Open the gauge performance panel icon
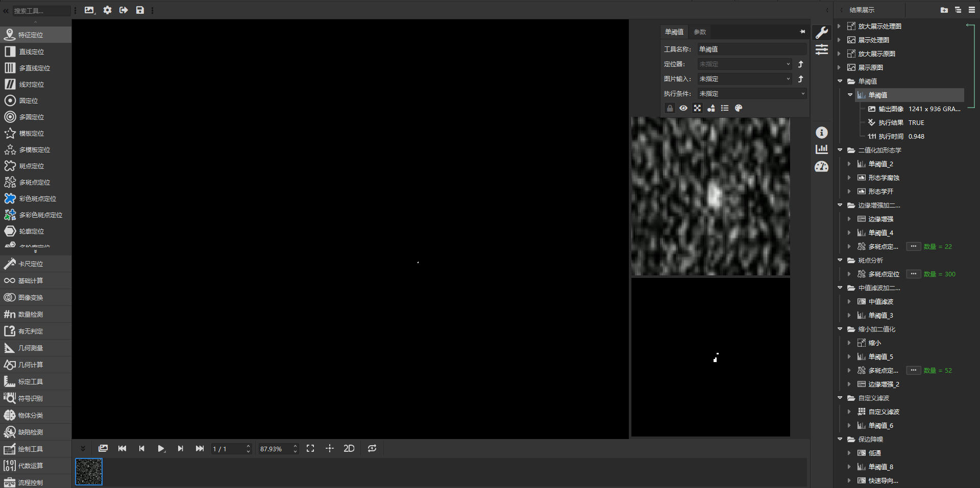This screenshot has width=980, height=488. (x=821, y=167)
